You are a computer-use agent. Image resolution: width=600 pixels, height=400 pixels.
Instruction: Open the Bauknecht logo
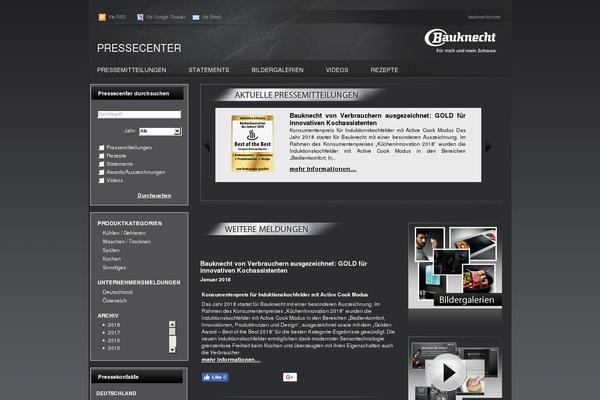(460, 40)
